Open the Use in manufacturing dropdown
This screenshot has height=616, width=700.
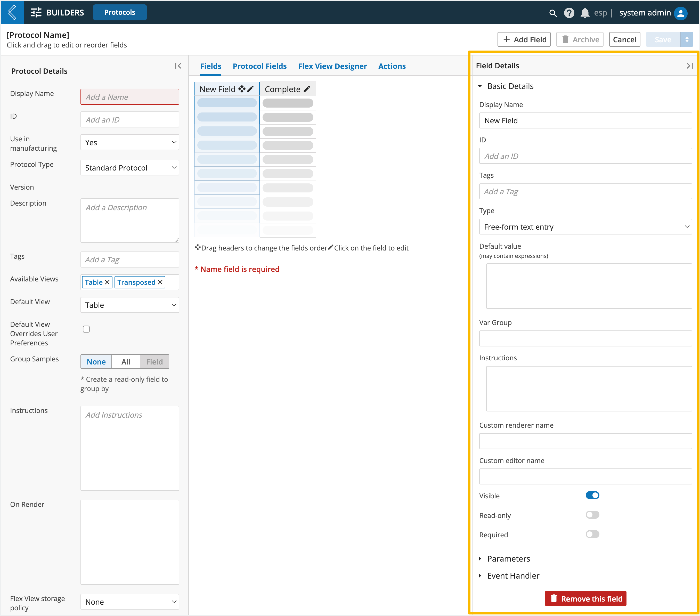coord(130,142)
